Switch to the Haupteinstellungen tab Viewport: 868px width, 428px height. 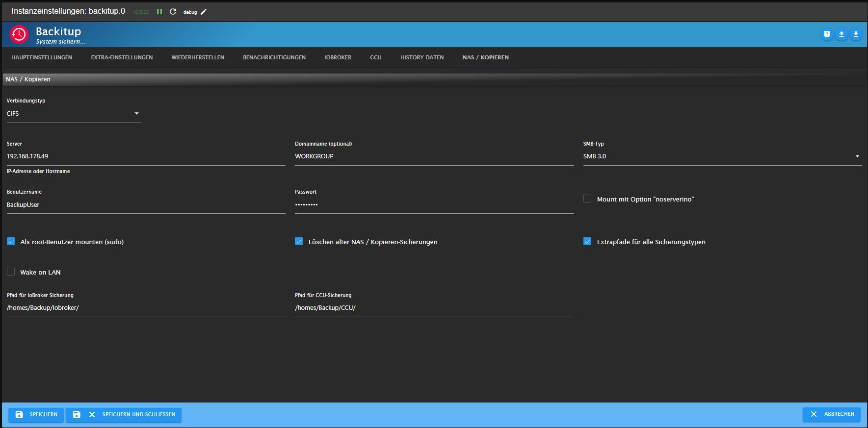click(x=42, y=57)
